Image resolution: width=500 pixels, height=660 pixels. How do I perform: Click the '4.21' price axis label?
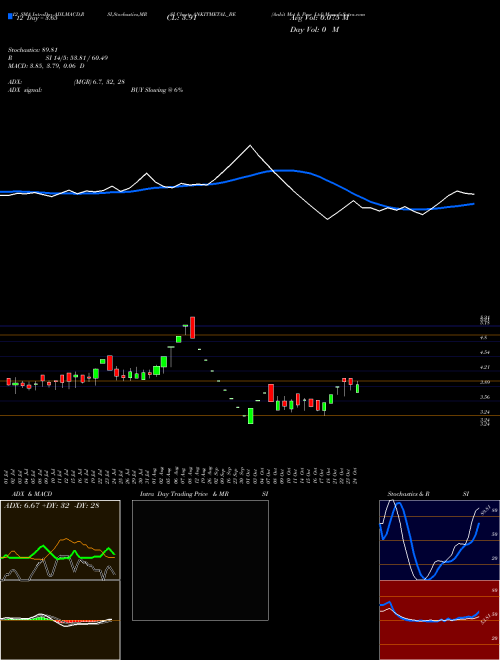click(x=485, y=367)
